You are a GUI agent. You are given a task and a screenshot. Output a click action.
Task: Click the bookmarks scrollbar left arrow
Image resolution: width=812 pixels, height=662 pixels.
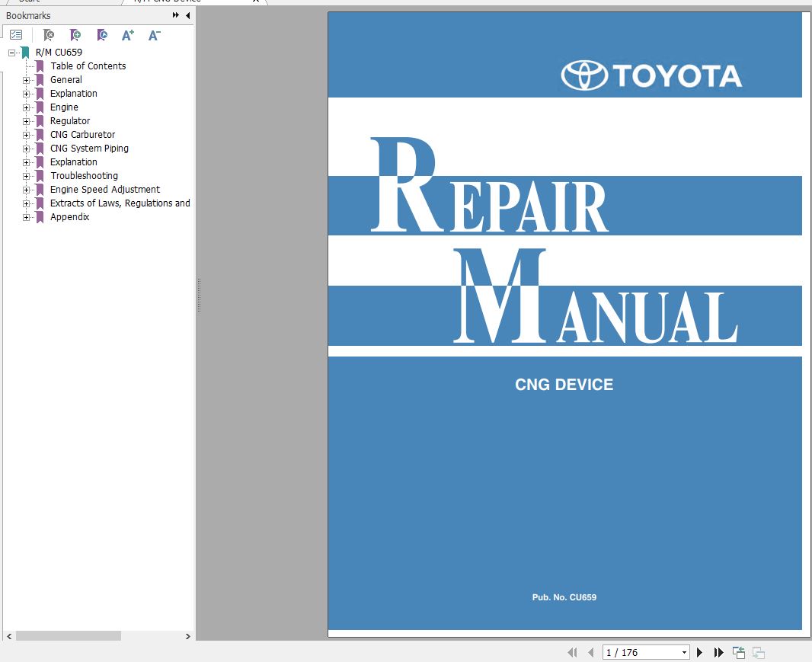tap(9, 636)
